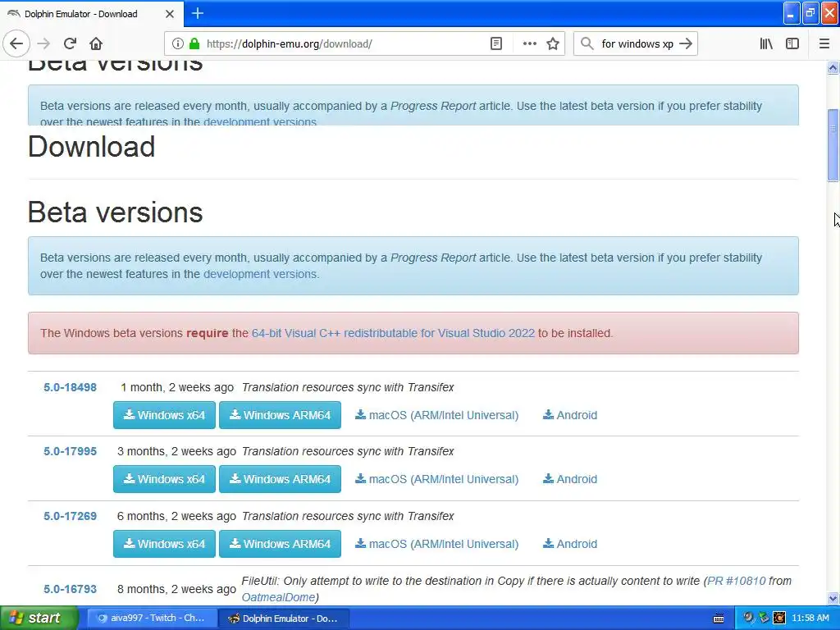
Task: Open the development versions link
Action: coord(260,274)
